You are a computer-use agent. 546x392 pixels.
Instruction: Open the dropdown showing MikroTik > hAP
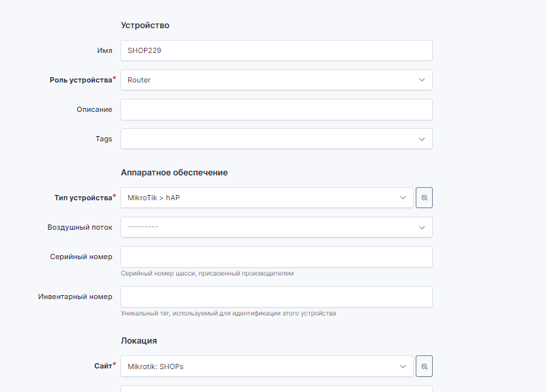[x=267, y=198]
